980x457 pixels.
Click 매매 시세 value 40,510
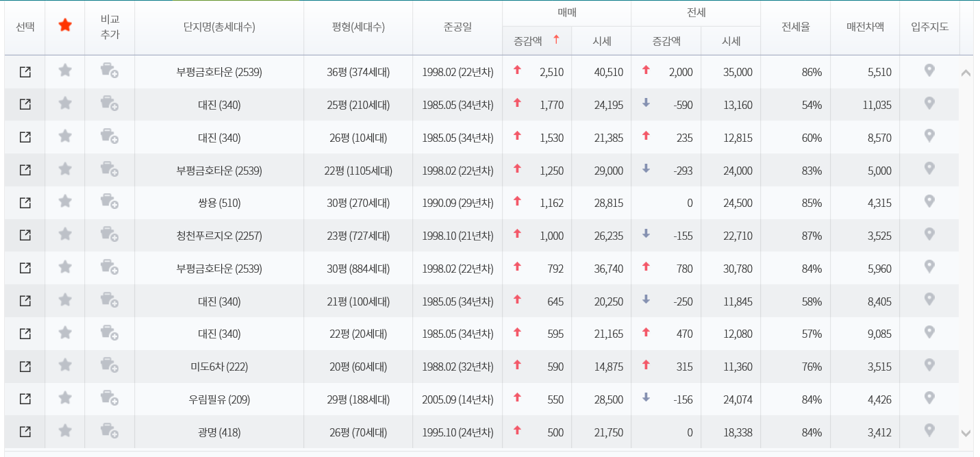(609, 72)
